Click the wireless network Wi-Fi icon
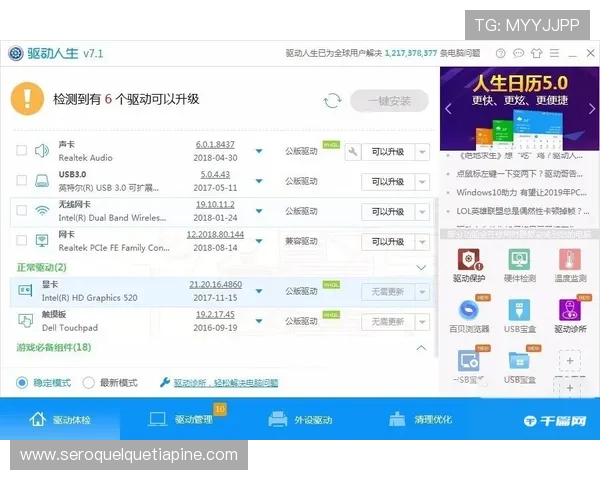The height and width of the screenshot is (480, 600). pos(42,211)
